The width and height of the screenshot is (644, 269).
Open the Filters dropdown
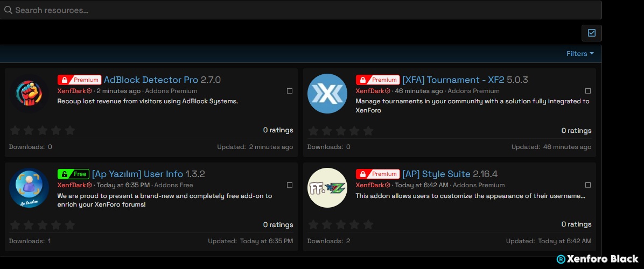click(580, 54)
